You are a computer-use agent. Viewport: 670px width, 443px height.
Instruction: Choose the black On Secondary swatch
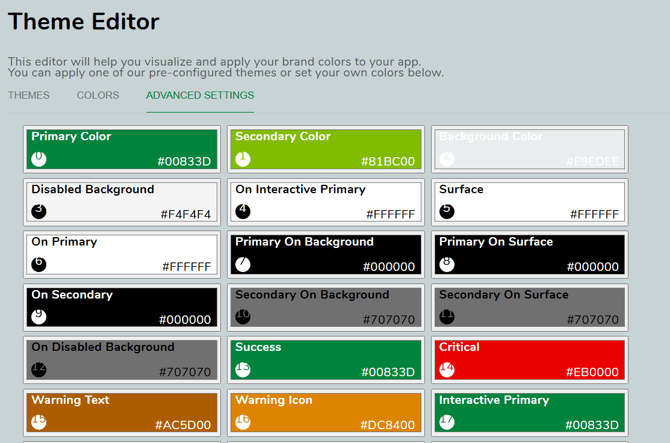pyautogui.click(x=121, y=306)
